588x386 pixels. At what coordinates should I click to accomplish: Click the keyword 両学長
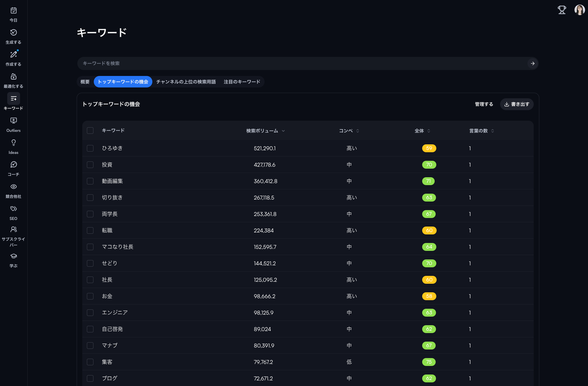tap(110, 214)
